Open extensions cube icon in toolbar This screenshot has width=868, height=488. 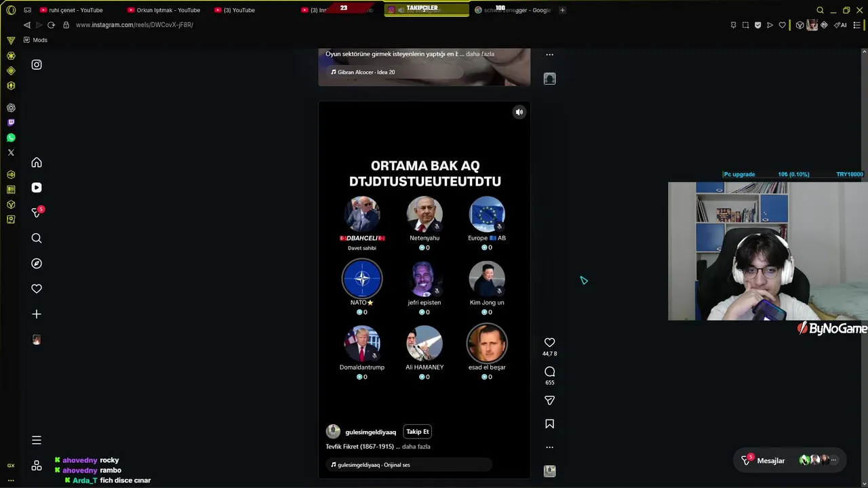[x=800, y=25]
